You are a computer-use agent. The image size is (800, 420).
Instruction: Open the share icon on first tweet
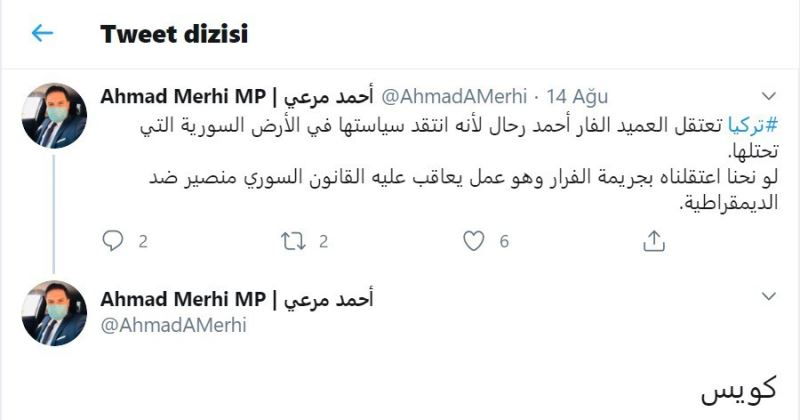click(x=654, y=240)
